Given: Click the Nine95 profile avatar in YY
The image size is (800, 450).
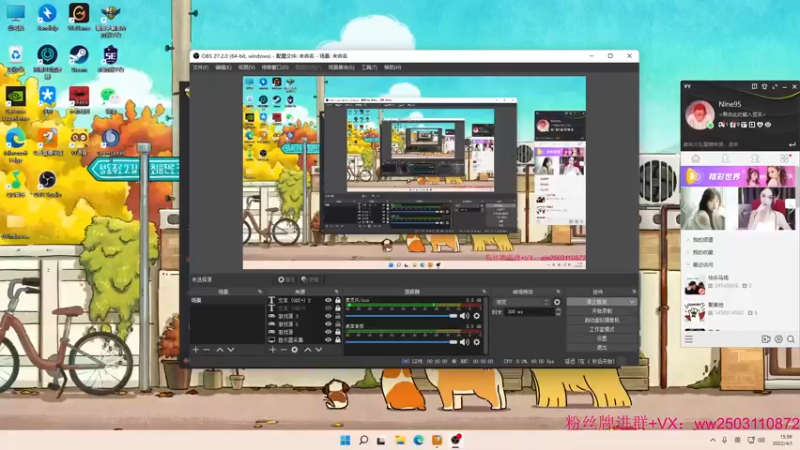Looking at the screenshot, I should coord(699,114).
